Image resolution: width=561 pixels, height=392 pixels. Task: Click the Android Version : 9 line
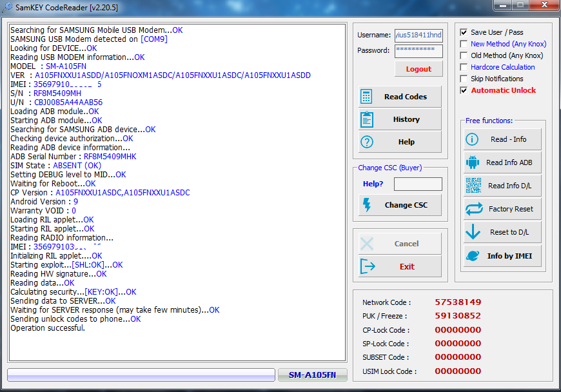(x=44, y=202)
